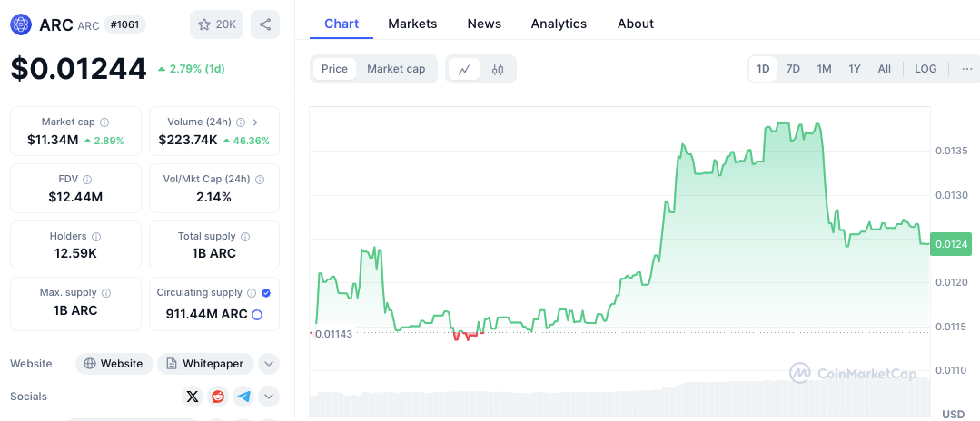Image resolution: width=980 pixels, height=421 pixels.
Task: Click Vol/Mkt Cap (24h) info icon
Action: pyautogui.click(x=260, y=180)
